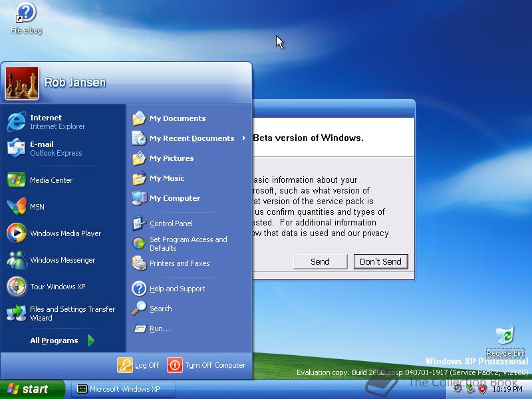
Task: Launch Media Center icon
Action: pyautogui.click(x=16, y=180)
